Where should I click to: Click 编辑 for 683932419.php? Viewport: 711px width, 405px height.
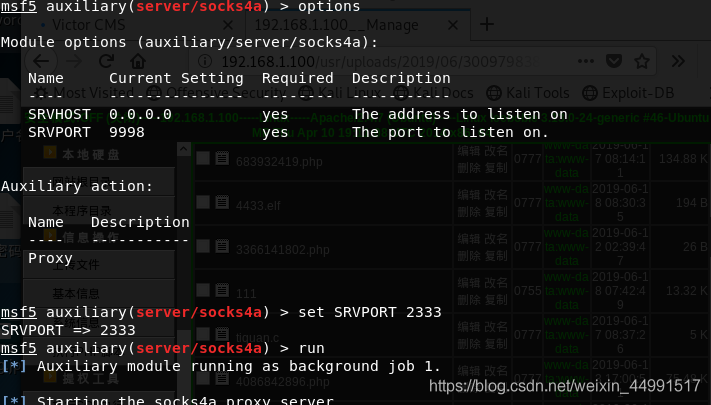click(468, 151)
